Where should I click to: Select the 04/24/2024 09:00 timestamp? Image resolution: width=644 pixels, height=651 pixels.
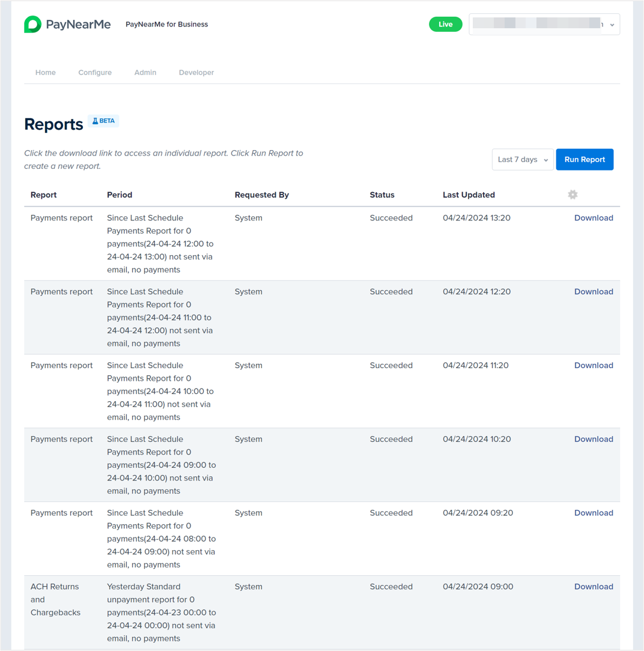tap(478, 587)
